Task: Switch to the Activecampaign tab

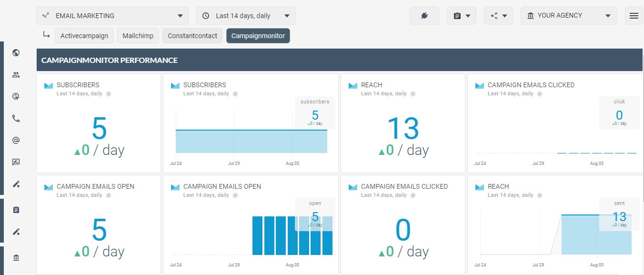Action: [x=84, y=36]
